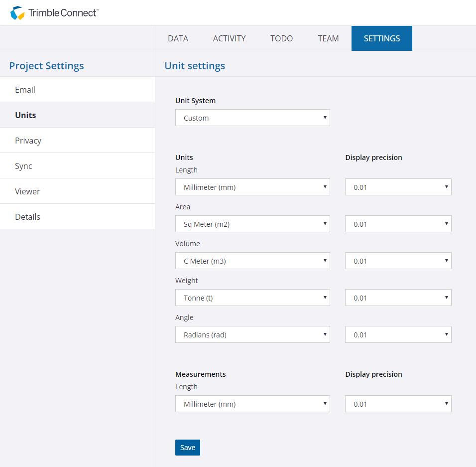Image resolution: width=476 pixels, height=467 pixels.
Task: Open the Viewer settings section
Action: tap(27, 191)
